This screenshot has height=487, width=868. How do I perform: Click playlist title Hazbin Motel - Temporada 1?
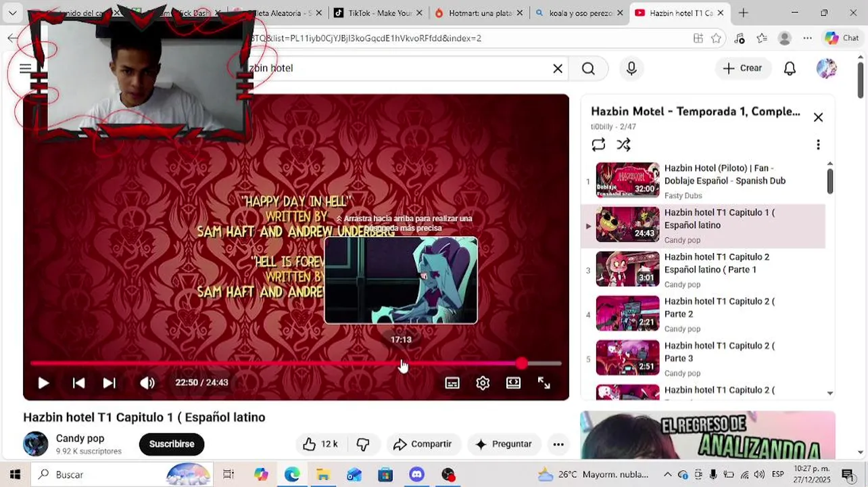click(696, 112)
